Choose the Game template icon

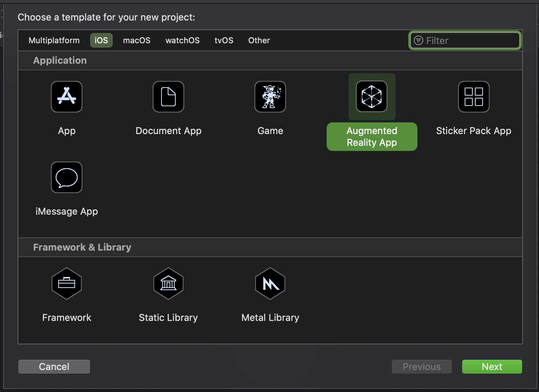(270, 97)
